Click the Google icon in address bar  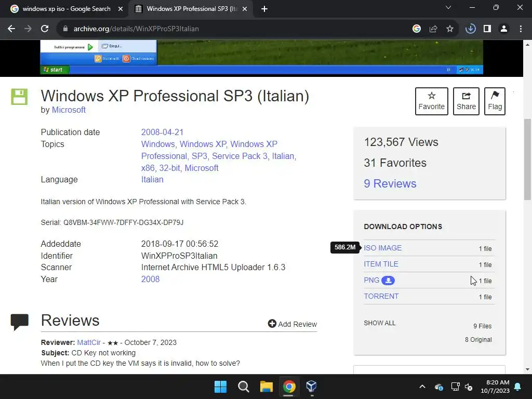tap(417, 29)
